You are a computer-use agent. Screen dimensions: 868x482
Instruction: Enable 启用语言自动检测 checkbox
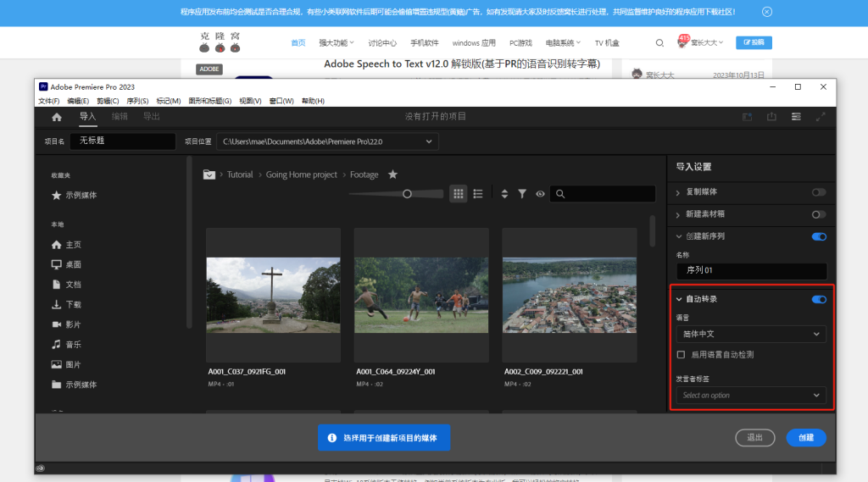click(681, 355)
